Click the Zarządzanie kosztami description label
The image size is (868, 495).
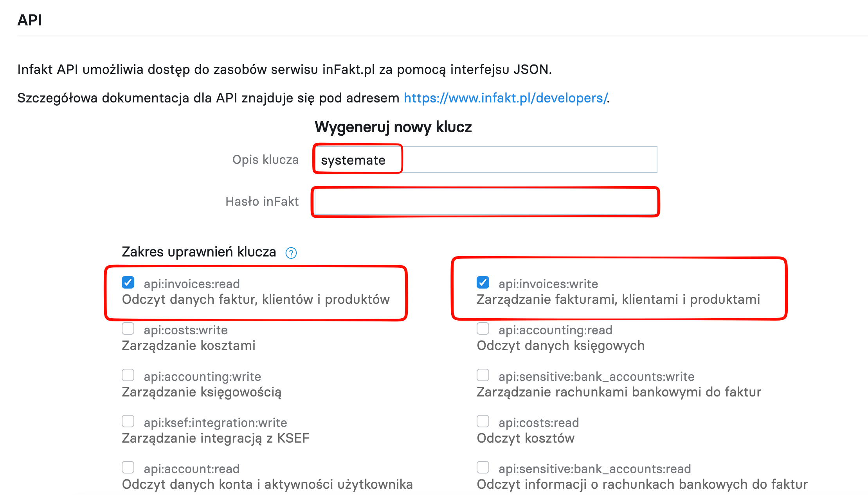[x=189, y=346]
